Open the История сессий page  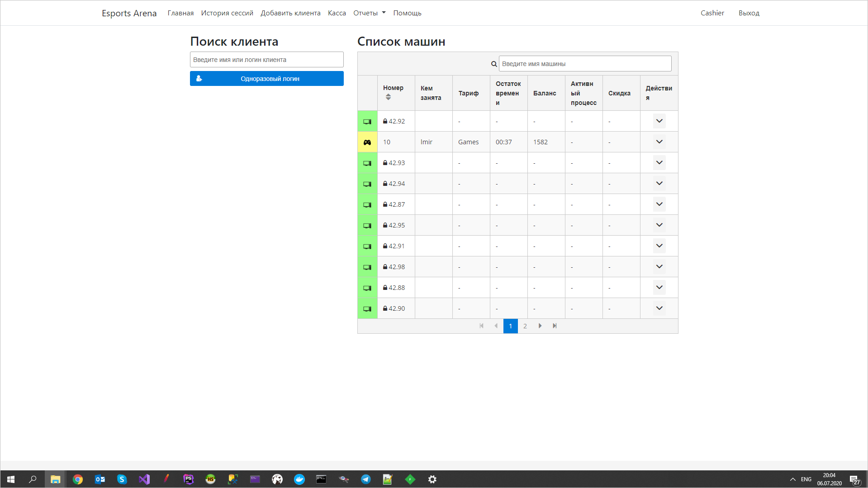point(227,13)
